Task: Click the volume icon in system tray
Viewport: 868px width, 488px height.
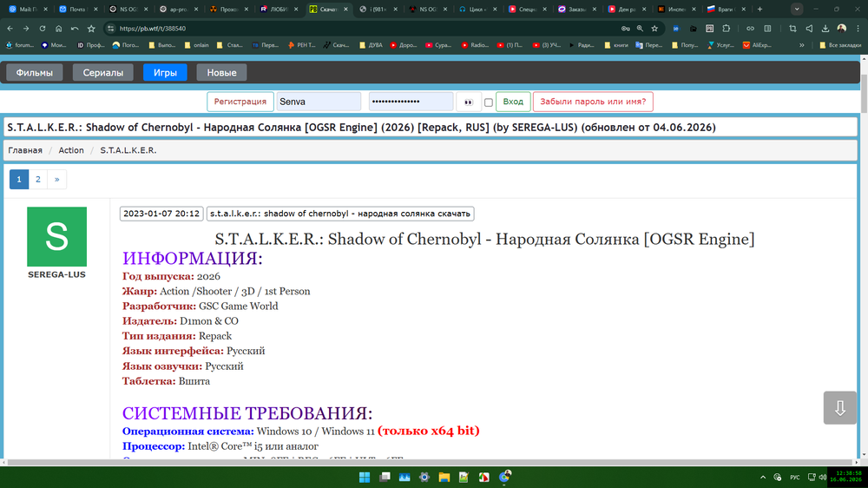Action: click(x=823, y=477)
